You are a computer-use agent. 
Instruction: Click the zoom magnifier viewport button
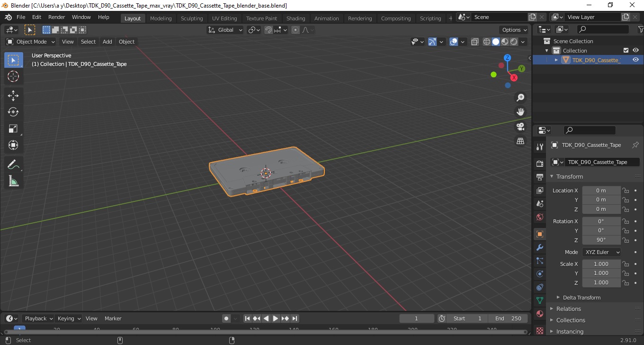click(x=520, y=98)
